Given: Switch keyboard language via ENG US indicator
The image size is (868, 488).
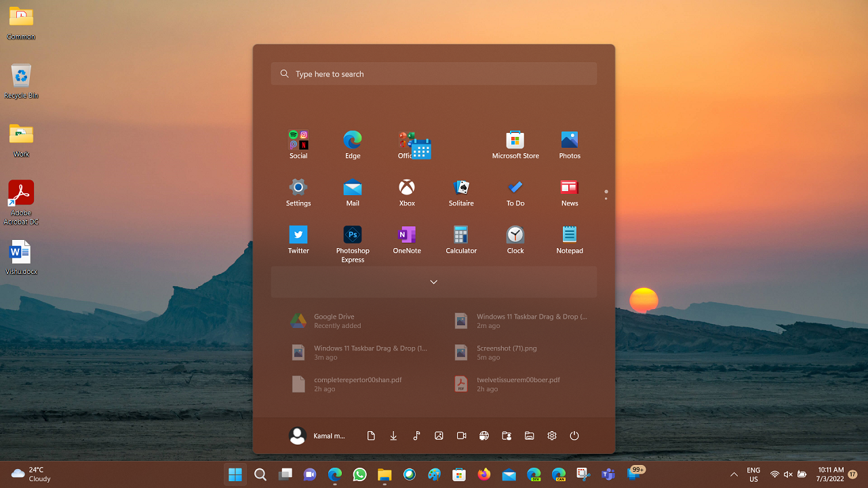Looking at the screenshot, I should (753, 474).
